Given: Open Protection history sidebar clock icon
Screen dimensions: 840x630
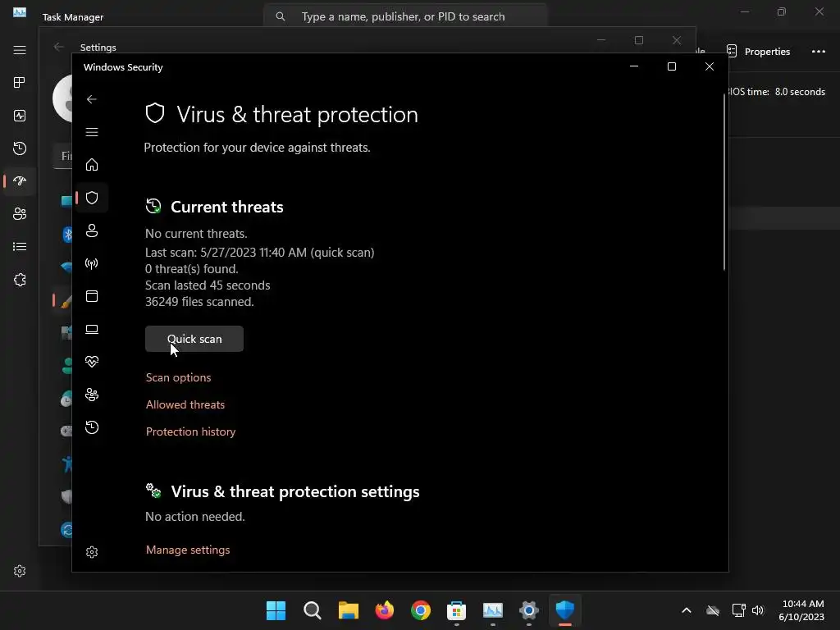Looking at the screenshot, I should [x=92, y=427].
